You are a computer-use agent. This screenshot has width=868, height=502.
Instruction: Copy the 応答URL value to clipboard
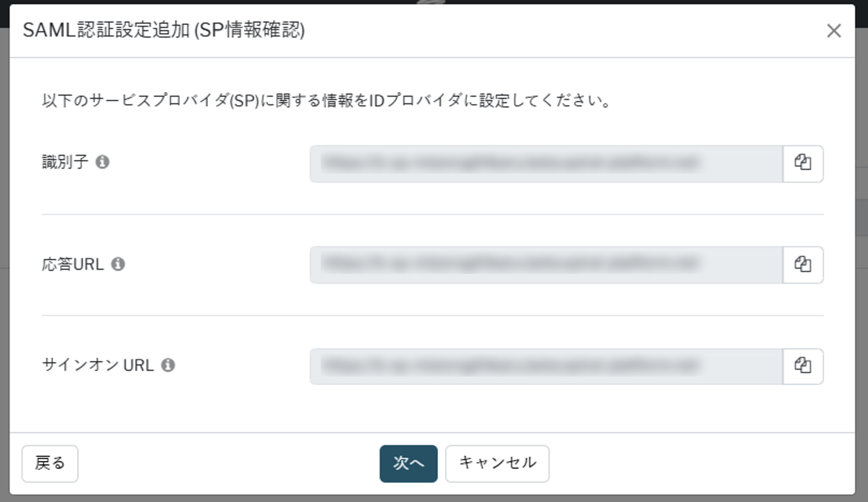tap(803, 264)
